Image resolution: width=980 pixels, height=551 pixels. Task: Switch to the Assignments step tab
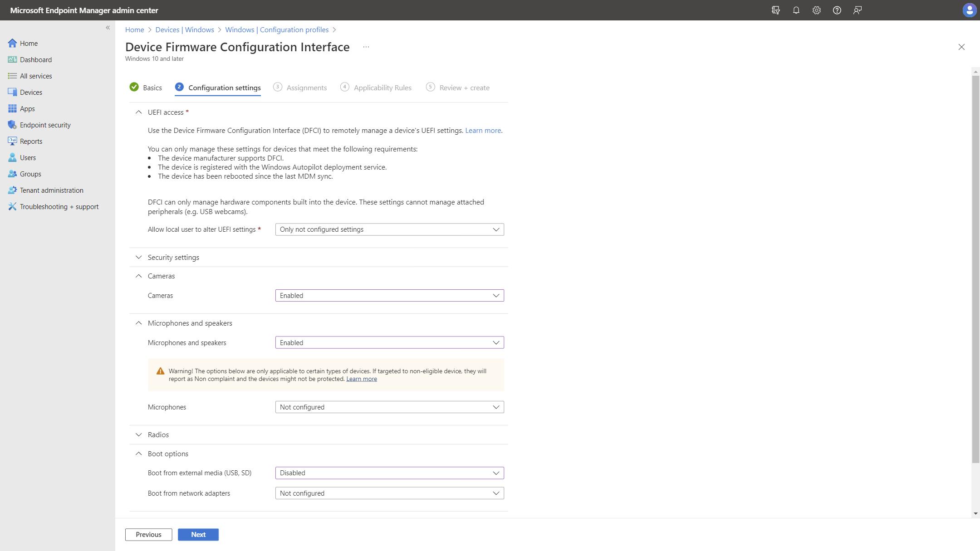tap(306, 88)
